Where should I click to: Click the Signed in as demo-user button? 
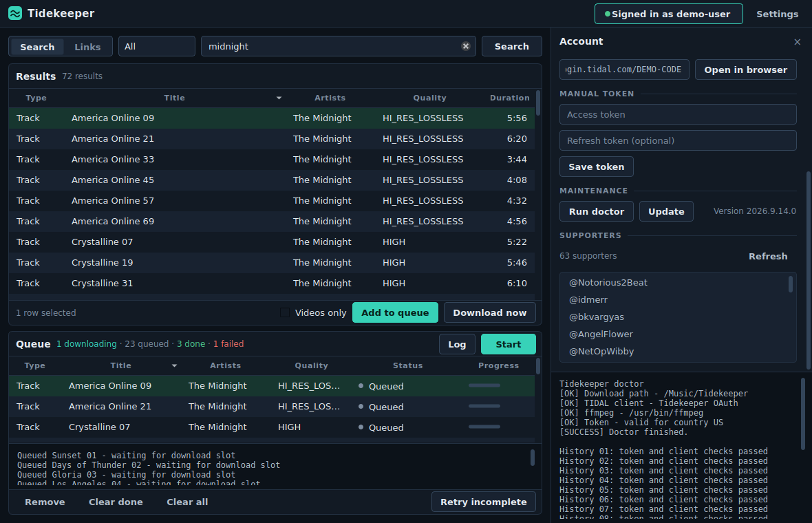click(x=668, y=14)
